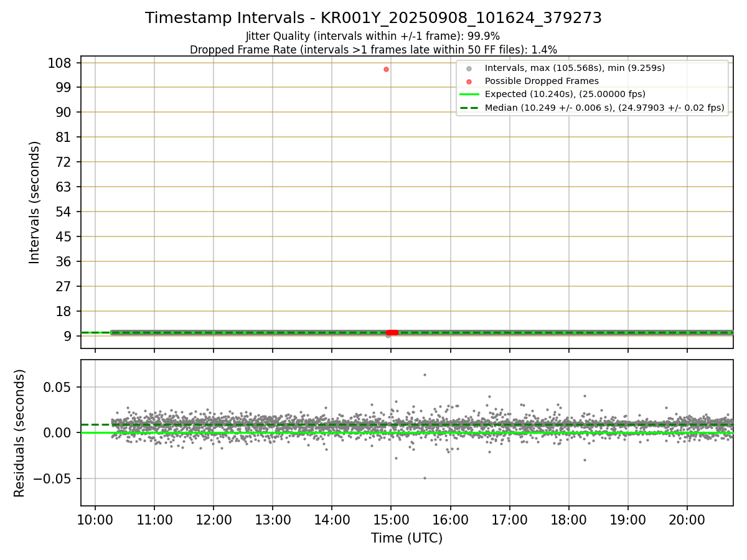The height and width of the screenshot is (560, 747).
Task: Click the plot title 'Timestamp Intervals - KR001Y_20250908_101624_379273'
Action: pyautogui.click(x=374, y=18)
